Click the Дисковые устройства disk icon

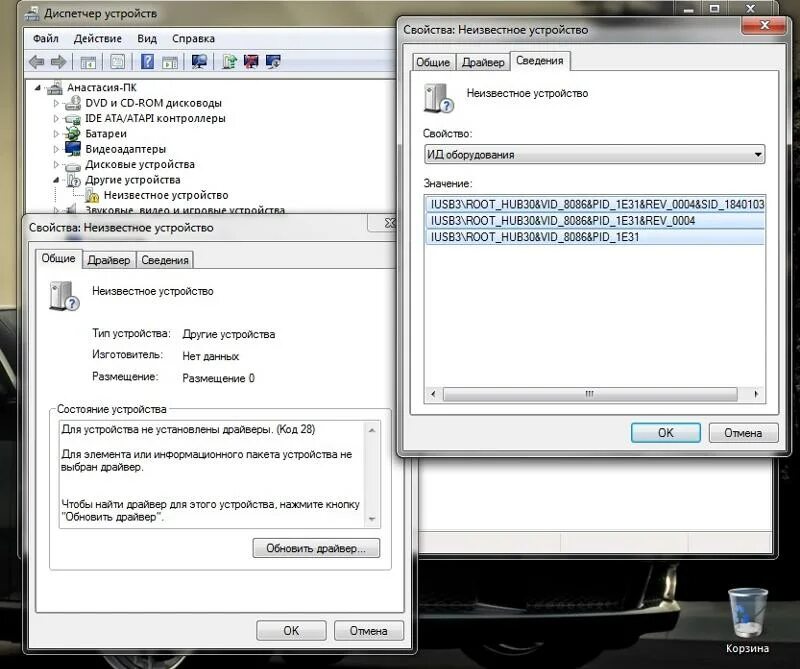pyautogui.click(x=73, y=165)
